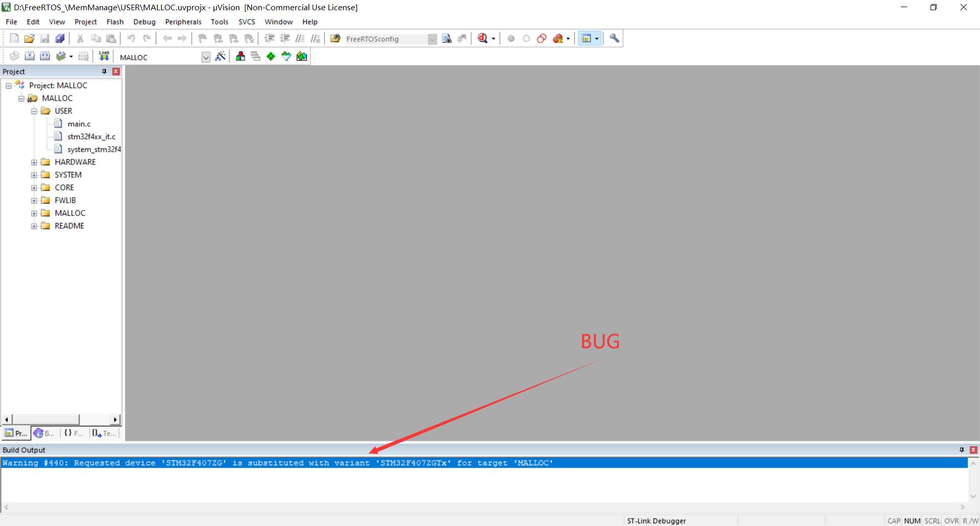Expand the FWLIB project group
Viewport: 980px width, 526px height.
(x=34, y=200)
